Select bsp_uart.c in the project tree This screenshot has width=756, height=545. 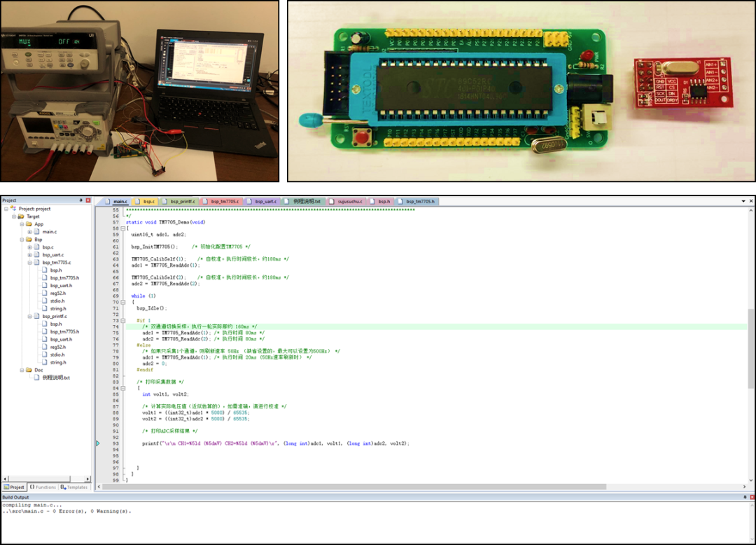pyautogui.click(x=53, y=255)
